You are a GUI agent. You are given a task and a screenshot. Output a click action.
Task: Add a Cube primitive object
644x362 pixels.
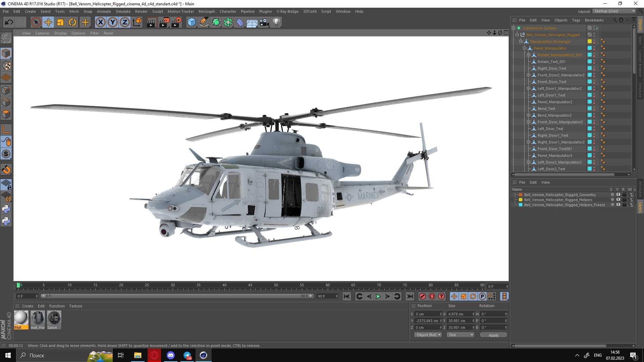coord(192,22)
